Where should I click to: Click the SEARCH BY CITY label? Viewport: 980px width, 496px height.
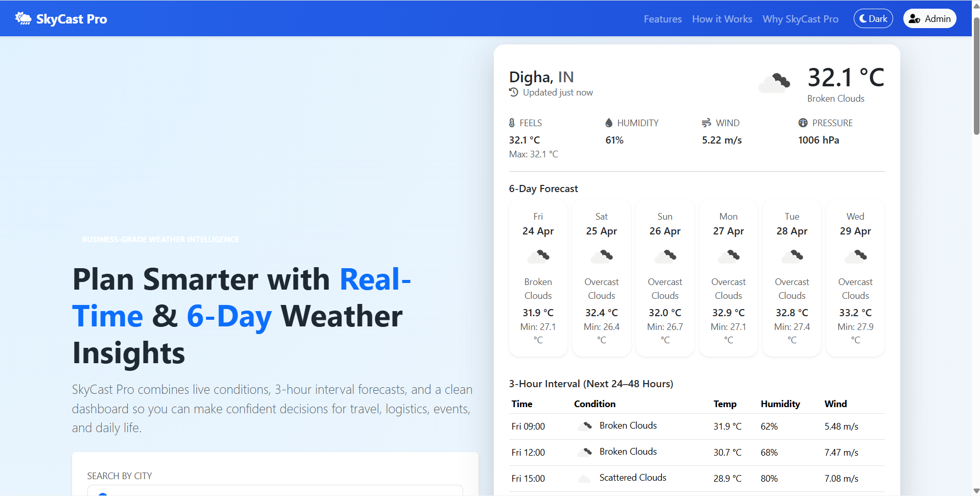click(120, 476)
